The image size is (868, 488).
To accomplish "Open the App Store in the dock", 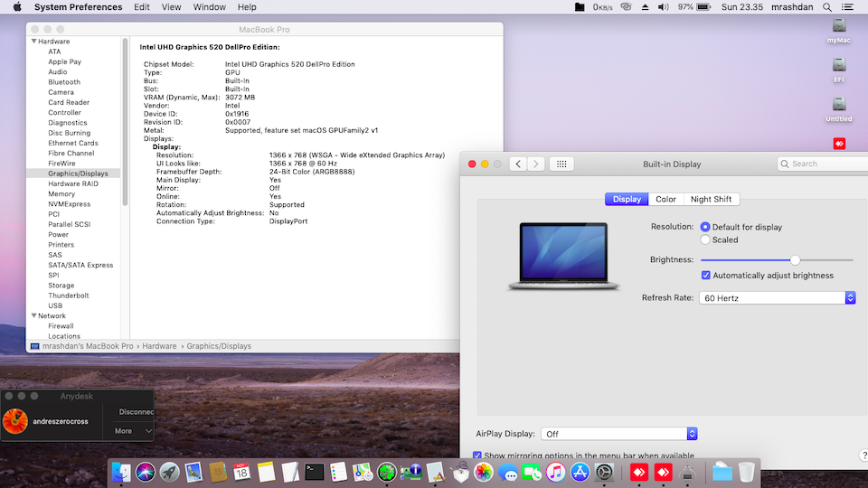I will click(x=580, y=471).
